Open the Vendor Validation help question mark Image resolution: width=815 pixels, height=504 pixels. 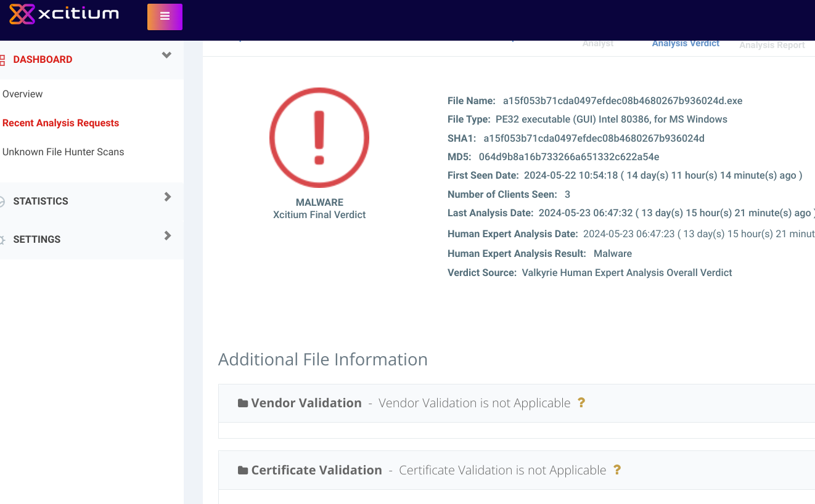coord(581,403)
